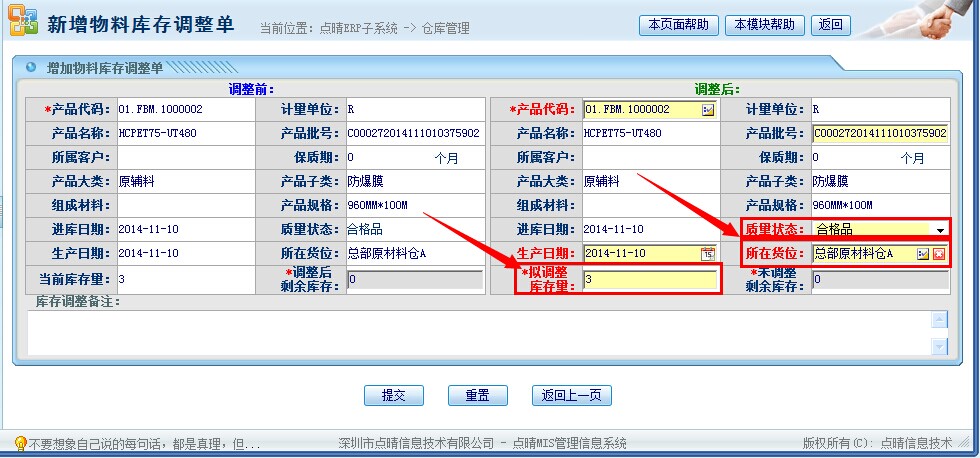
Task: Open 本页面帮助 page help
Action: coord(679,25)
